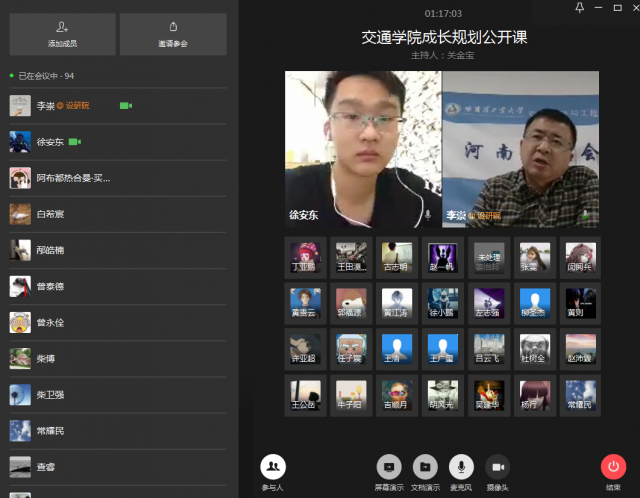
Task: Toggle the microphone button
Action: pyautogui.click(x=461, y=467)
